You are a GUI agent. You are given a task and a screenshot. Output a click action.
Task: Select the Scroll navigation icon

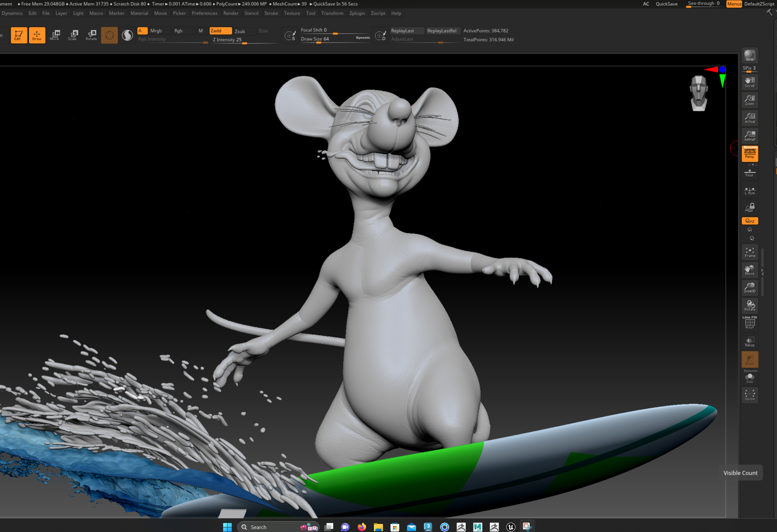coord(750,82)
